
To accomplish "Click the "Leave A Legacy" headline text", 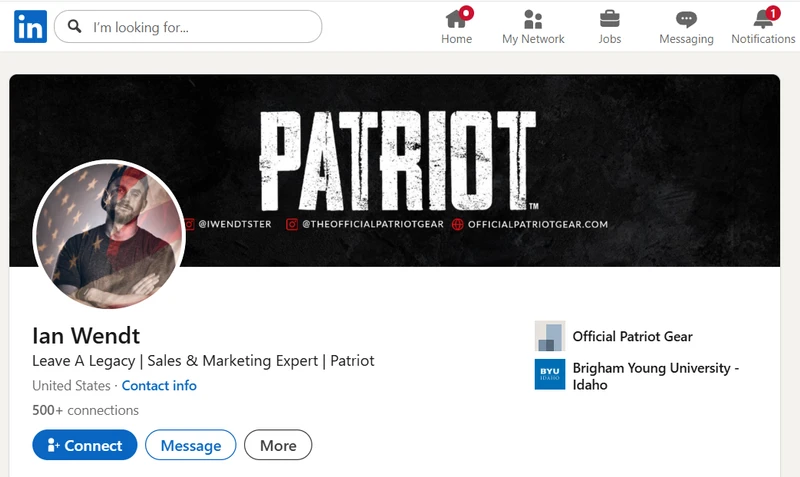I will point(84,361).
